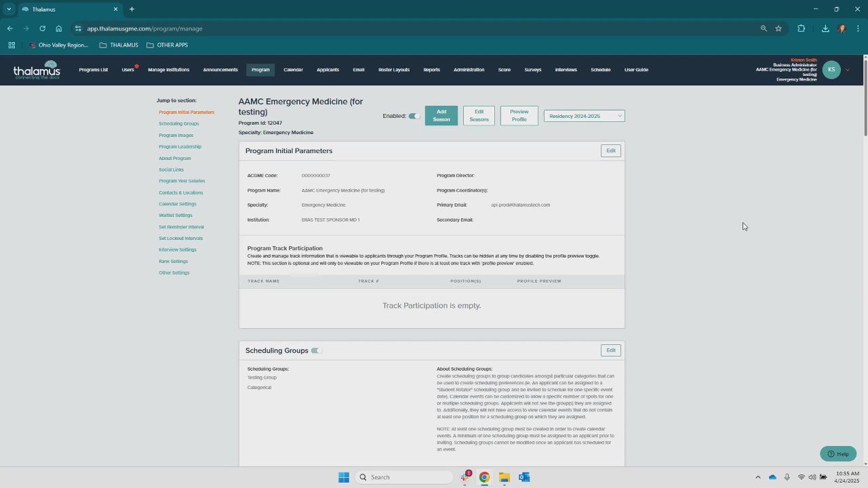Image resolution: width=868 pixels, height=488 pixels.
Task: Open File Explorer from taskbar
Action: (x=504, y=477)
